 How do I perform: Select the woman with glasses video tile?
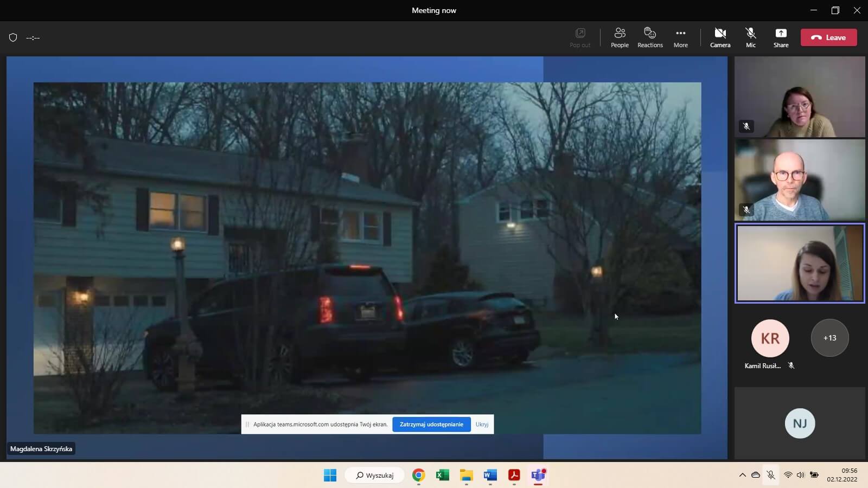(x=800, y=97)
